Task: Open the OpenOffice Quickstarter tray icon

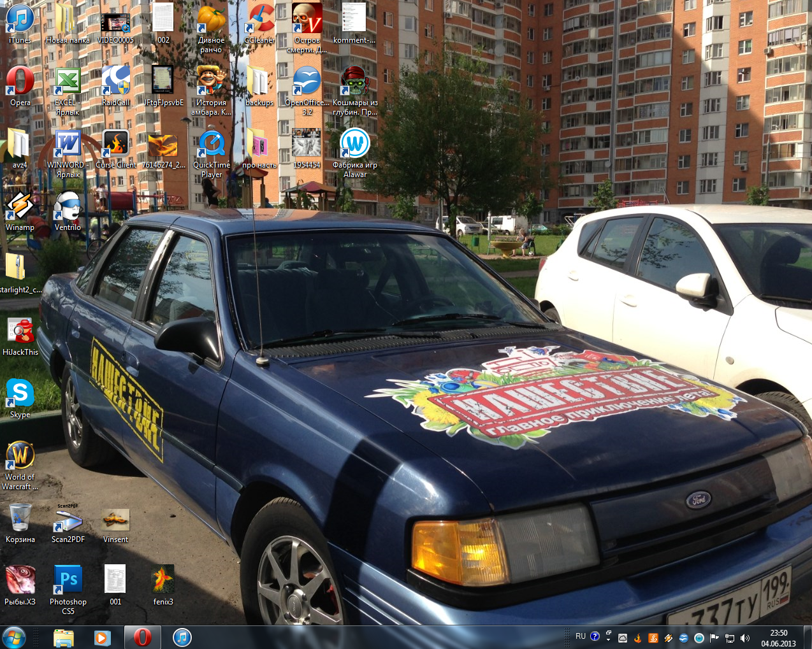Action: [684, 638]
